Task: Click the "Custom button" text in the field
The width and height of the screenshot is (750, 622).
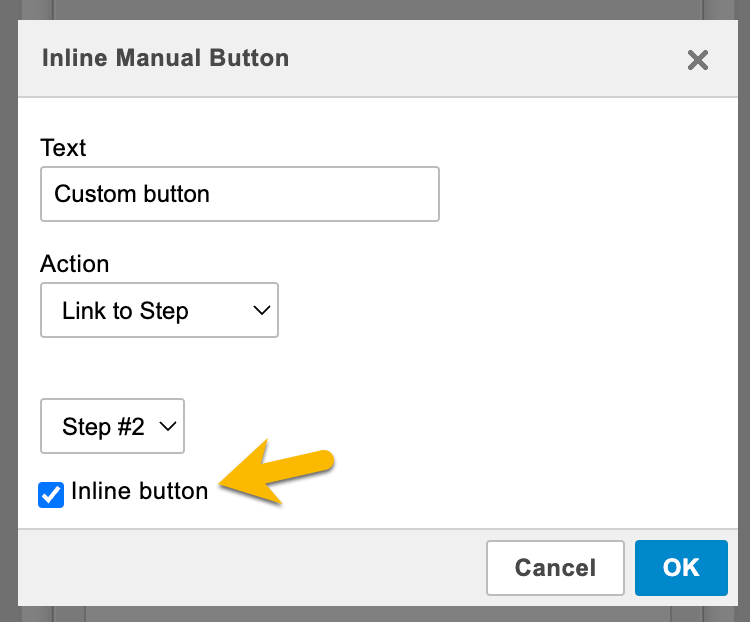Action: point(132,194)
